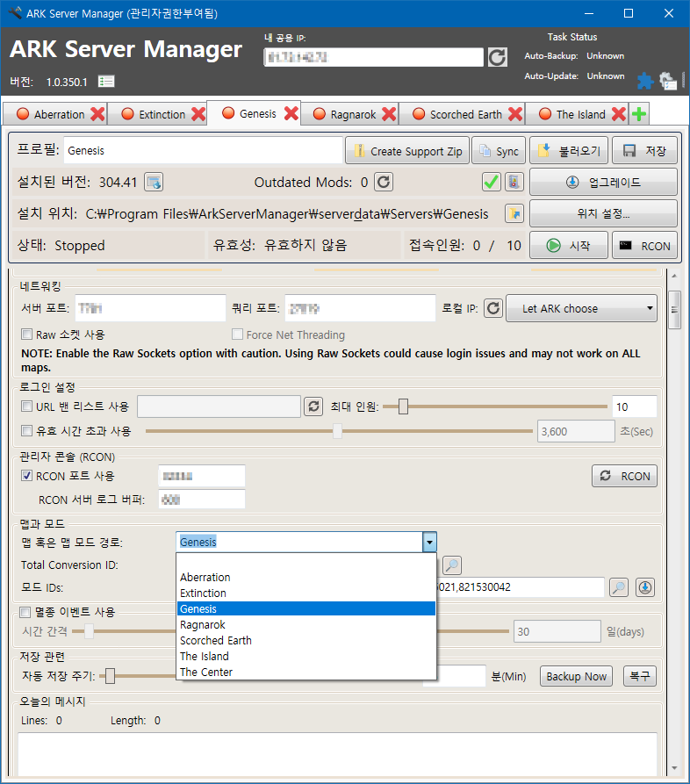The width and height of the screenshot is (690, 784).
Task: Collapse the map path dropdown arrow
Action: point(429,542)
